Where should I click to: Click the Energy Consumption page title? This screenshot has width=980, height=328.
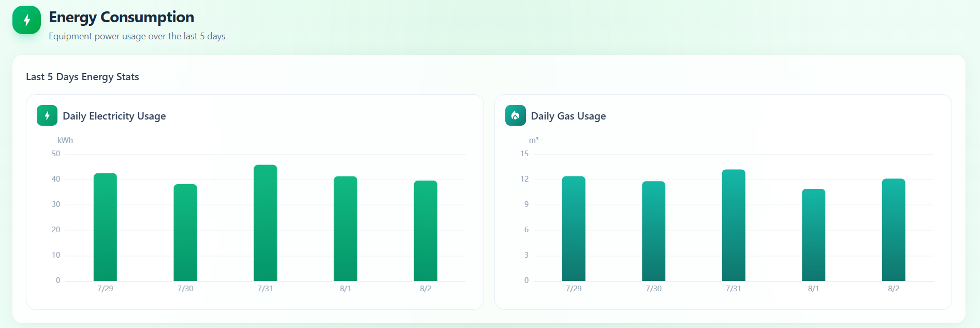click(122, 17)
